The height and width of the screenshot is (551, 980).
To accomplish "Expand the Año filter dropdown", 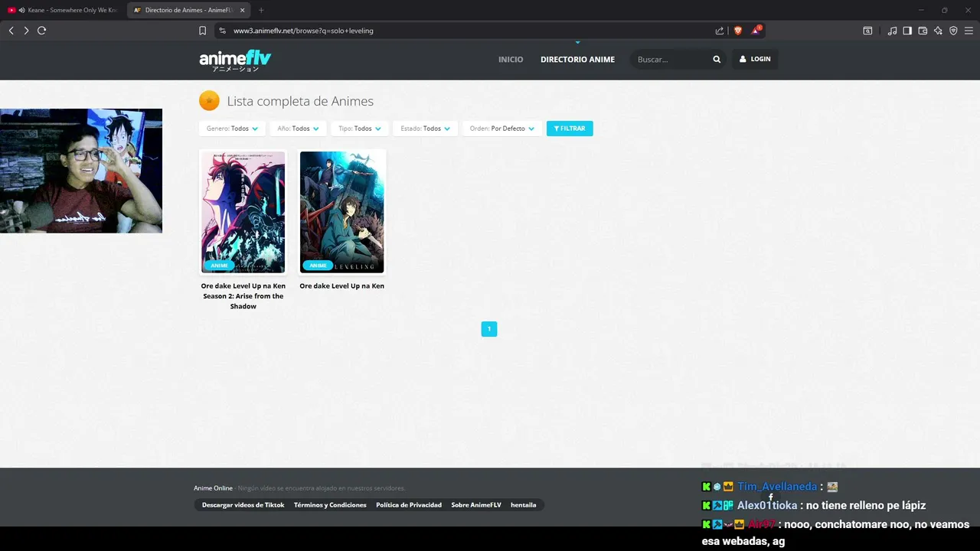I will coord(298,129).
